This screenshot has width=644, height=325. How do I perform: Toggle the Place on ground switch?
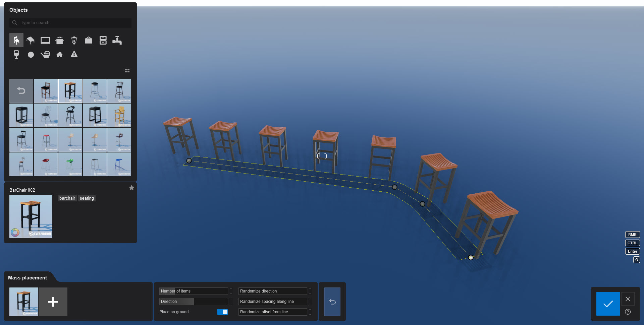[x=222, y=312]
